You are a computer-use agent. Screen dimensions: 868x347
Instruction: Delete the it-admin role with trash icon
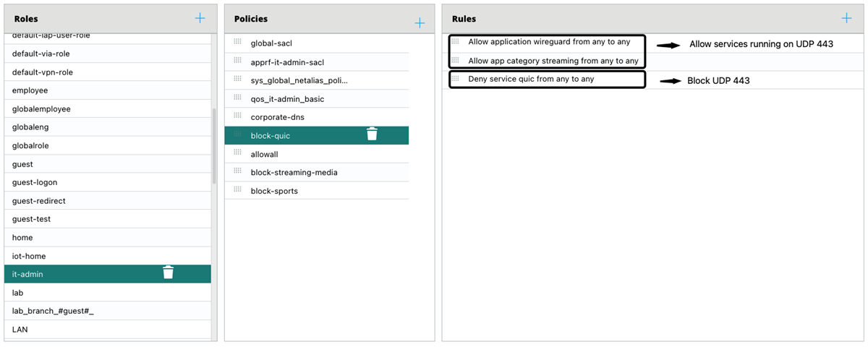pyautogui.click(x=168, y=273)
